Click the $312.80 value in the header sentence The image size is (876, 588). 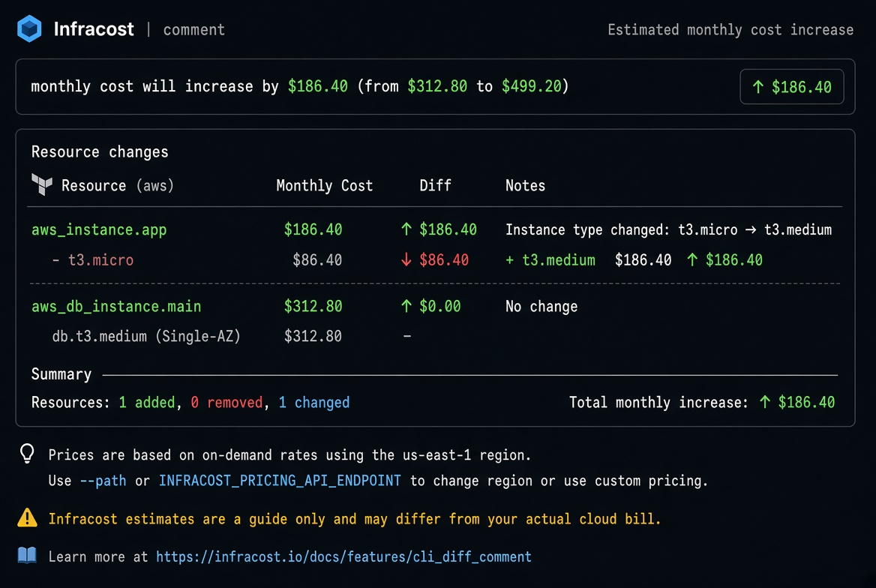coord(437,86)
